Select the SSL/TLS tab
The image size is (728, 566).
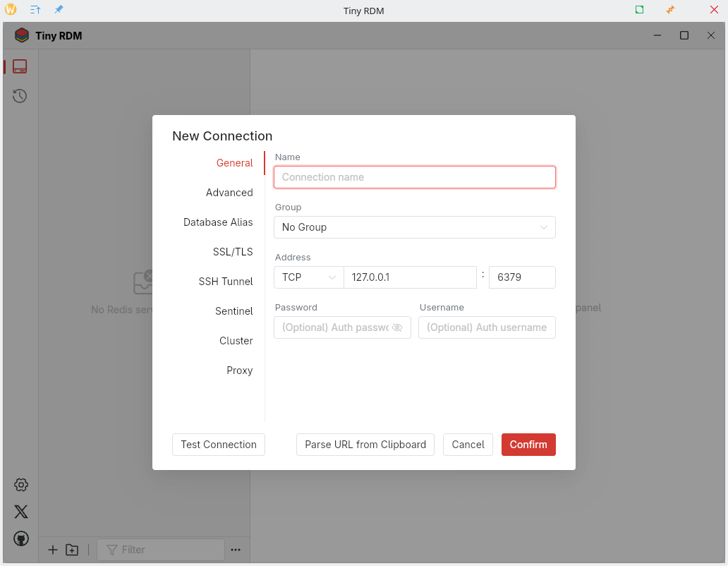[233, 252]
